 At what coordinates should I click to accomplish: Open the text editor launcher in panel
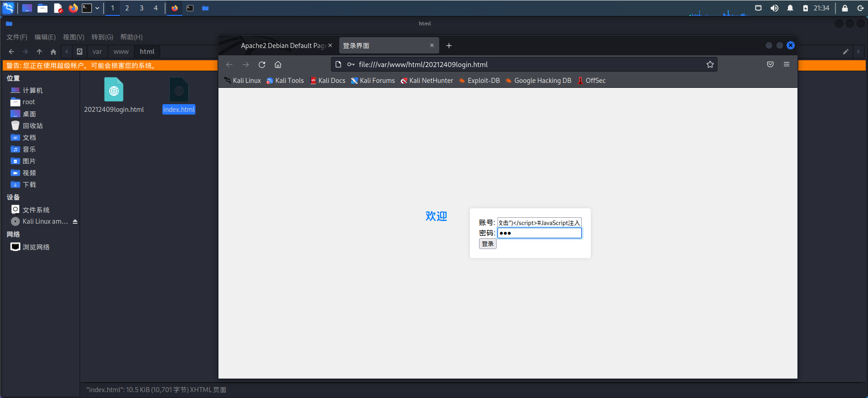pyautogui.click(x=58, y=8)
